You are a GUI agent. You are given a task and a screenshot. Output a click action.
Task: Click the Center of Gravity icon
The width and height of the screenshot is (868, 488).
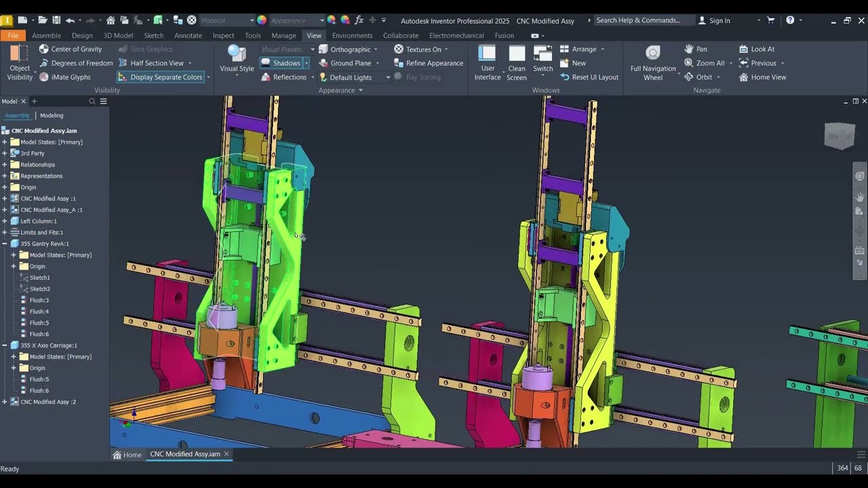point(44,49)
